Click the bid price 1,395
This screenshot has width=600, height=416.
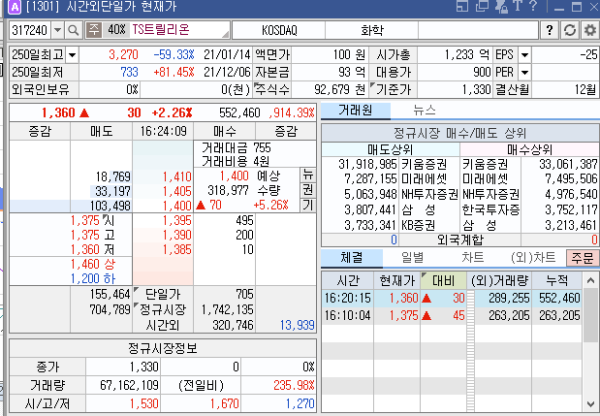(x=177, y=220)
